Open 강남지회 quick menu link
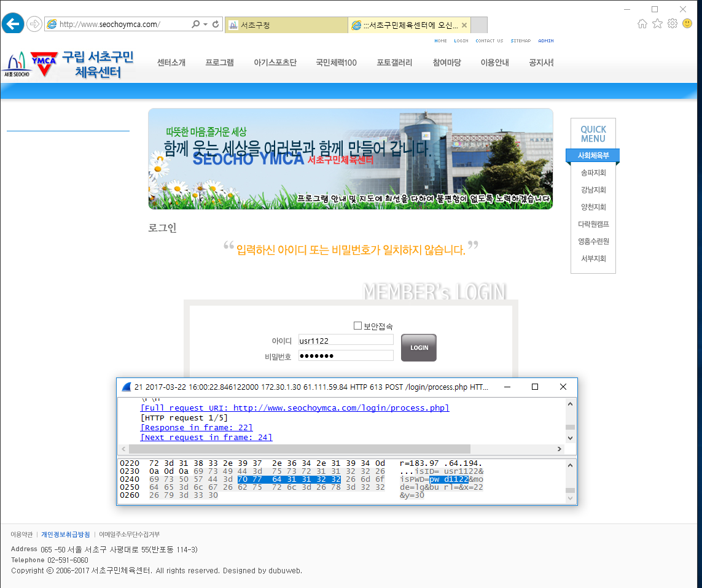702x588 pixels. [x=593, y=190]
